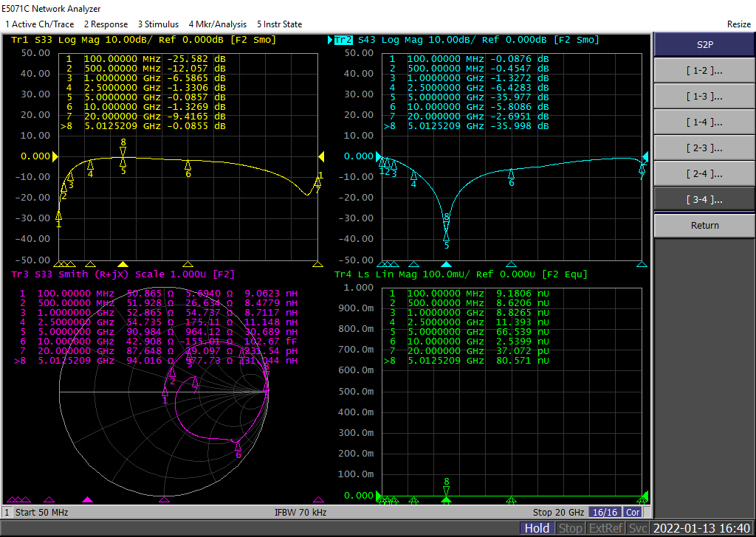This screenshot has width=756, height=537.
Task: Toggle the Cor correction indicator
Action: pyautogui.click(x=633, y=512)
